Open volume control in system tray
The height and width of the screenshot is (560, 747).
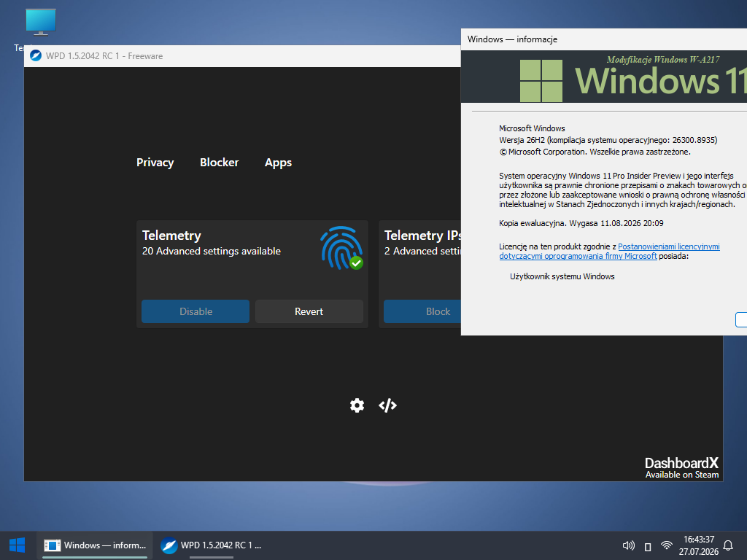628,545
